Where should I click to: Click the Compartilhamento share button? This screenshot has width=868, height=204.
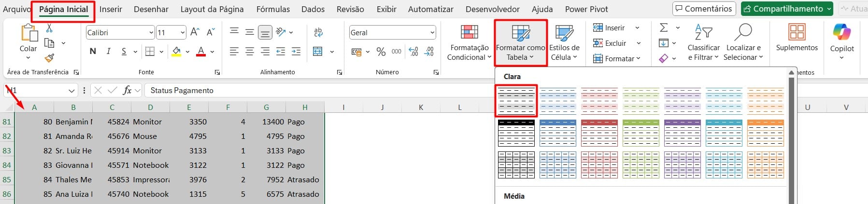[x=787, y=9]
